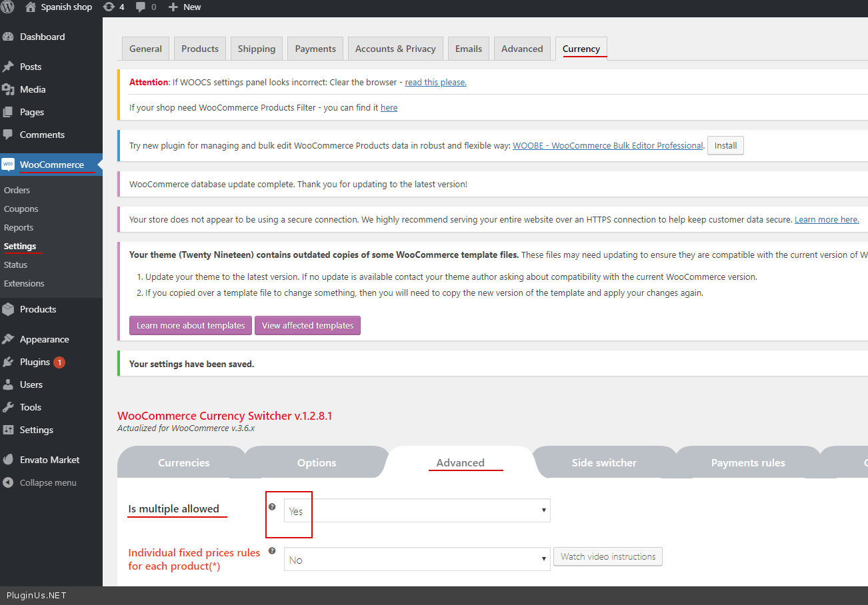Click the 'Learn more here.' HTTPS link
868x605 pixels.
[827, 219]
